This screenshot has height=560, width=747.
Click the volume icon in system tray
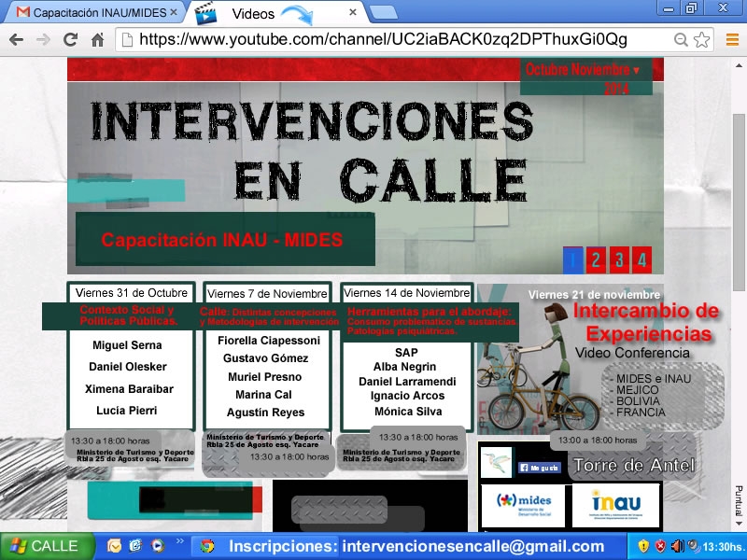pyautogui.click(x=676, y=546)
